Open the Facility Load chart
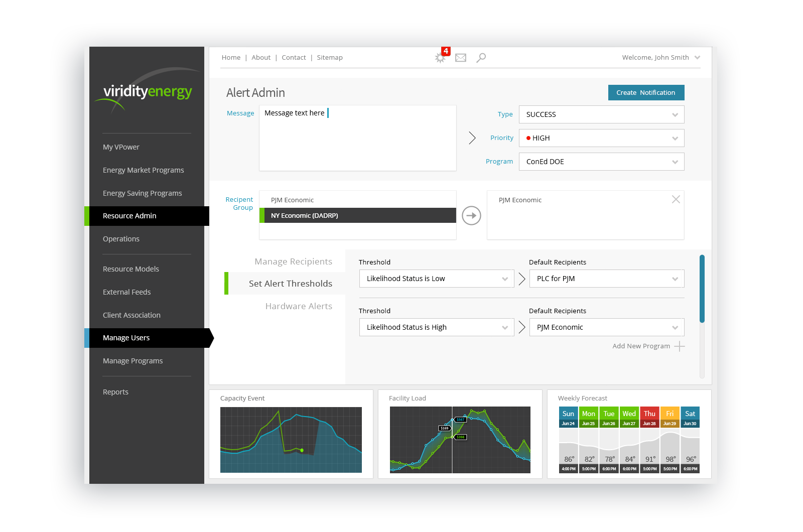The height and width of the screenshot is (532, 803). [460, 440]
